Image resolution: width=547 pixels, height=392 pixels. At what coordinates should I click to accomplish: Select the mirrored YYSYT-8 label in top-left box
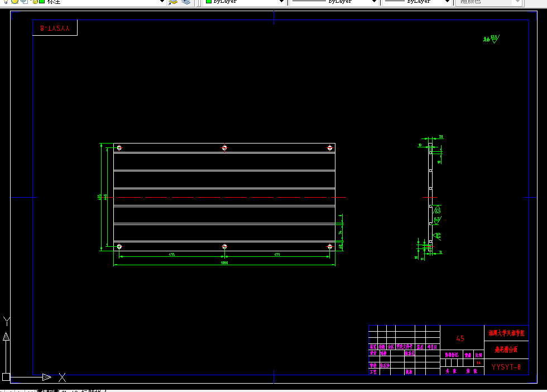55,28
